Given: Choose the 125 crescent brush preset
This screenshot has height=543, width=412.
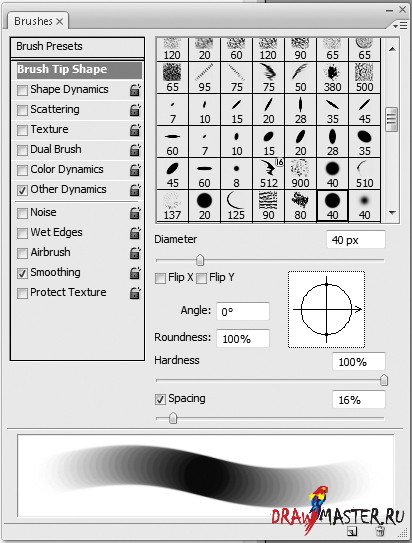Looking at the screenshot, I should 236,206.
